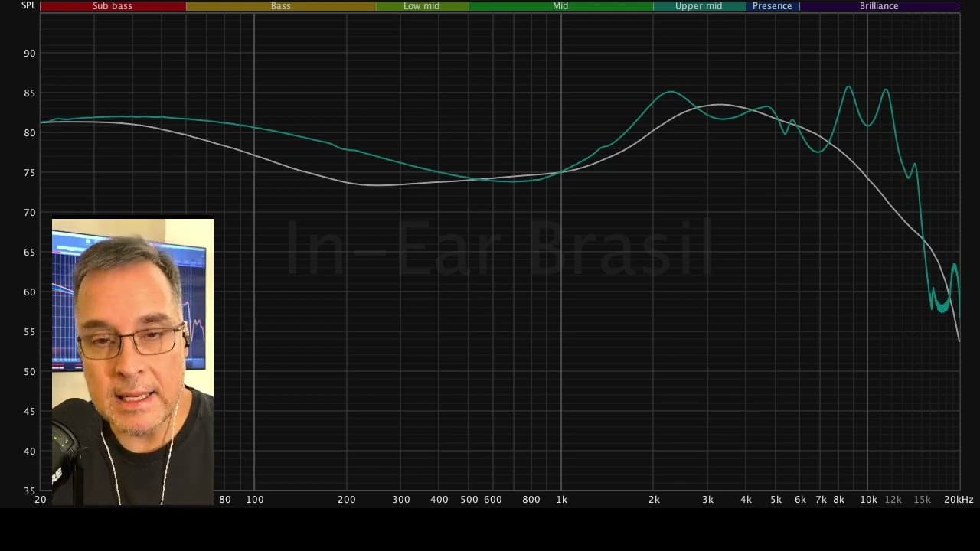Click the 20kHz frequency axis label

(959, 500)
